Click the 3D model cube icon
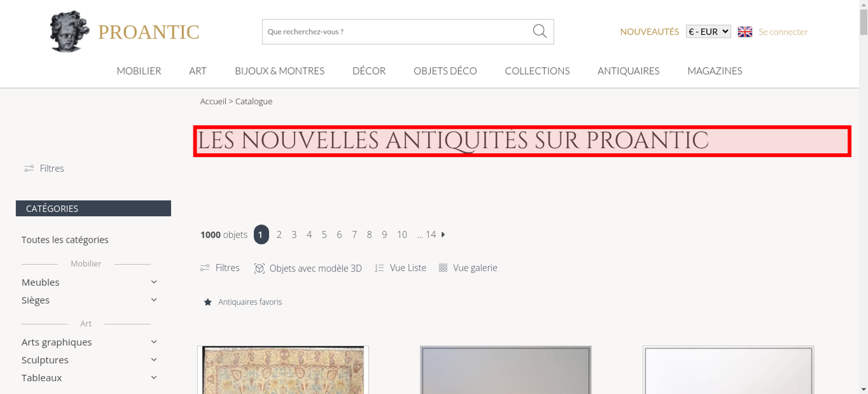Viewport: 868px width, 394px height. (259, 268)
